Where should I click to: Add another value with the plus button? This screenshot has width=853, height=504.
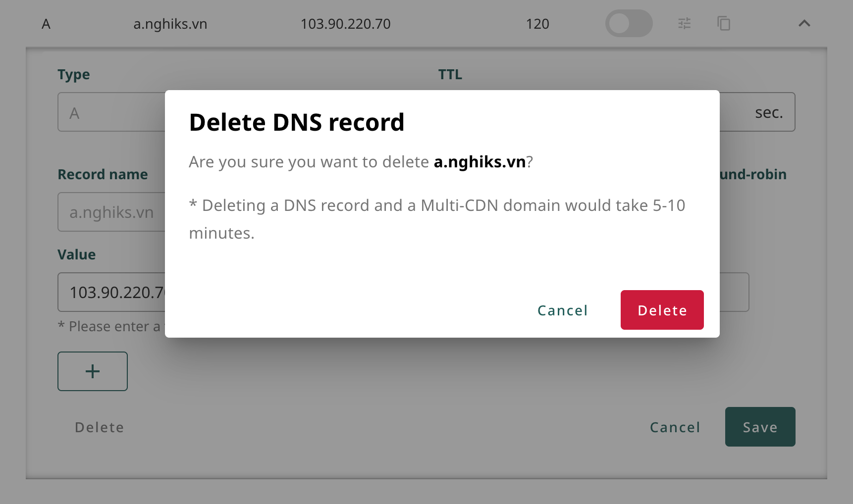click(x=93, y=371)
